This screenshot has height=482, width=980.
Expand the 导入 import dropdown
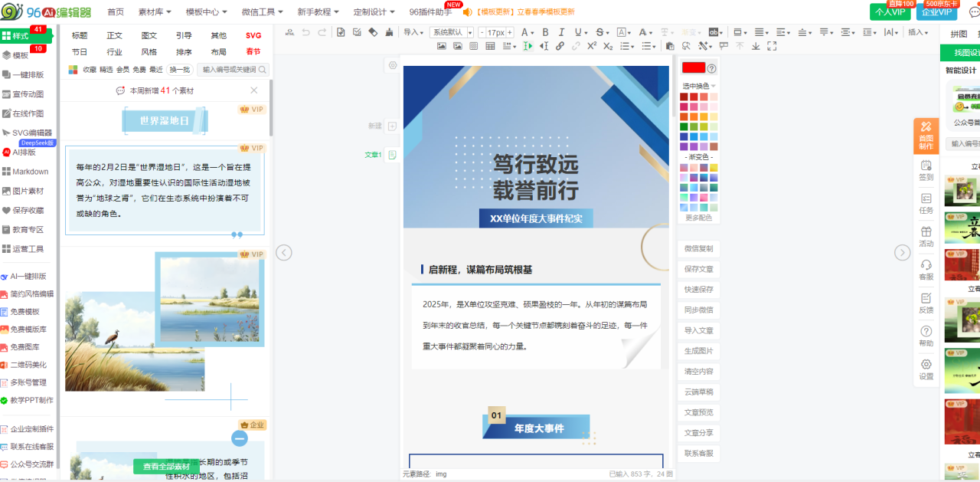click(413, 32)
